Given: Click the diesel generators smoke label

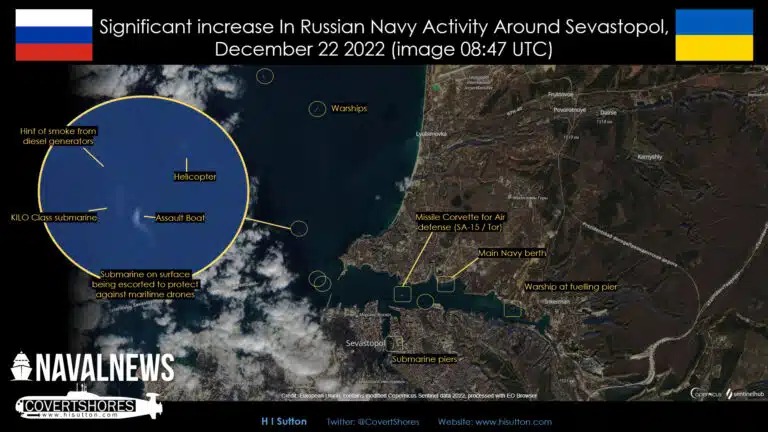Looking at the screenshot, I should [x=60, y=136].
